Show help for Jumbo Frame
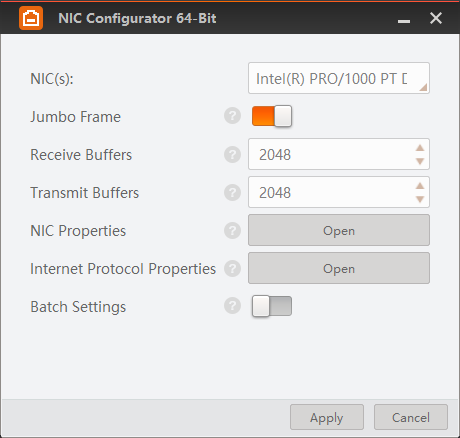460x438 pixels. click(x=232, y=116)
